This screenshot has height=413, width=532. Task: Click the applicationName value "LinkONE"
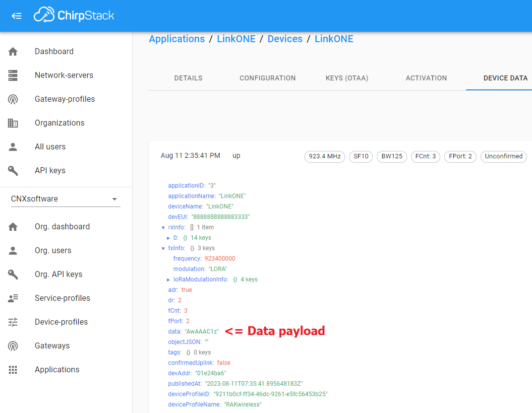pyautogui.click(x=233, y=196)
